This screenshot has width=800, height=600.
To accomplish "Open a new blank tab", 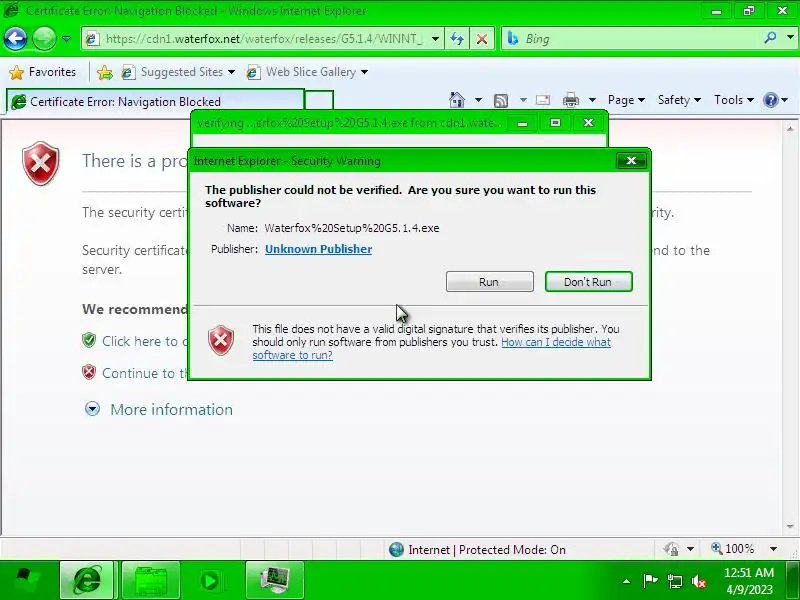I will (x=319, y=101).
